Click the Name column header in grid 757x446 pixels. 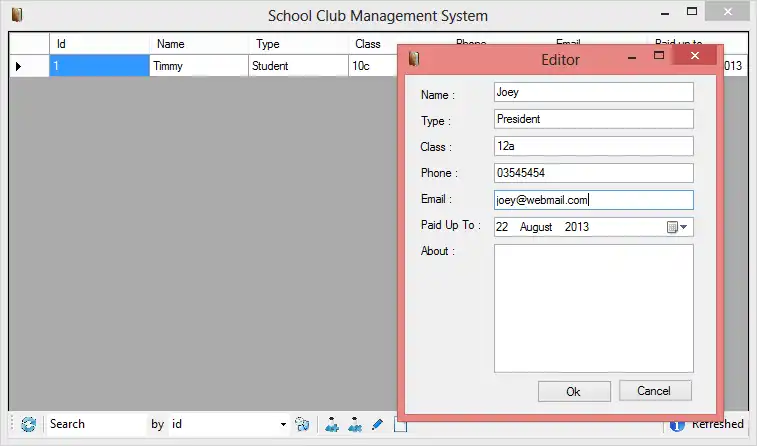click(x=199, y=44)
